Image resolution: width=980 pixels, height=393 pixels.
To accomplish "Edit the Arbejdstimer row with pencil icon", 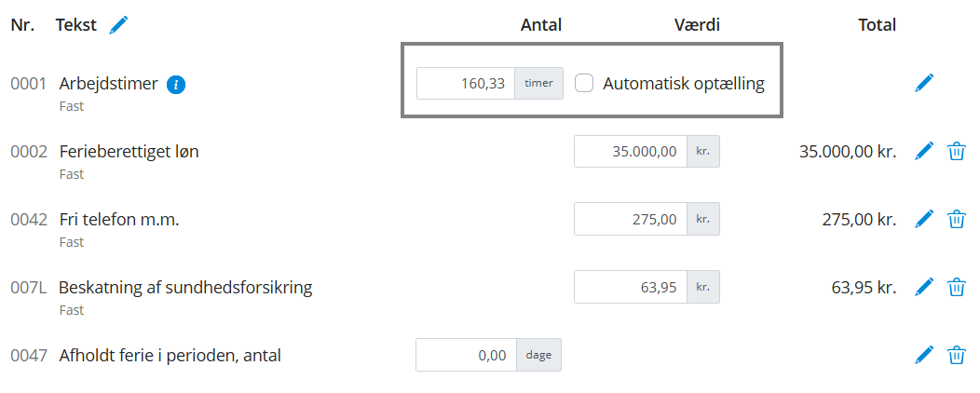I will coord(923,83).
